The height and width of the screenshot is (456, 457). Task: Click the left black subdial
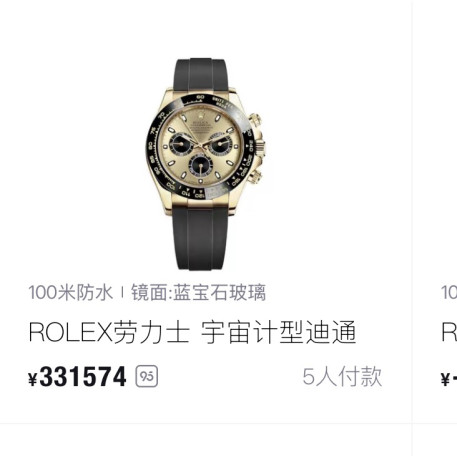point(180,144)
